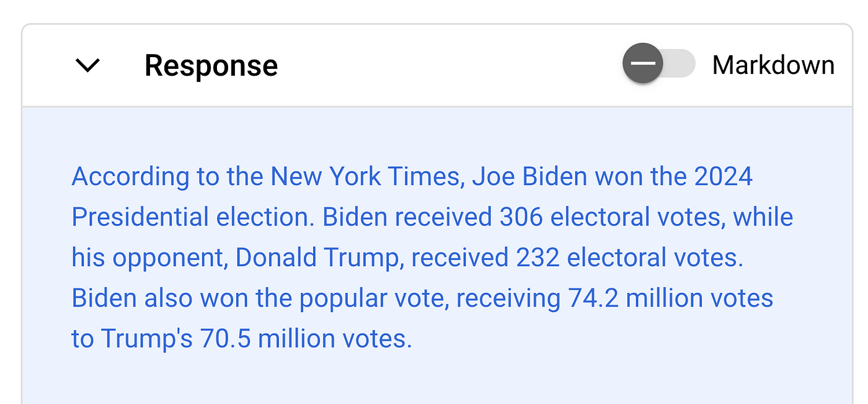The image size is (868, 404).
Task: Click the minus knob on Markdown toggle
Action: (643, 63)
